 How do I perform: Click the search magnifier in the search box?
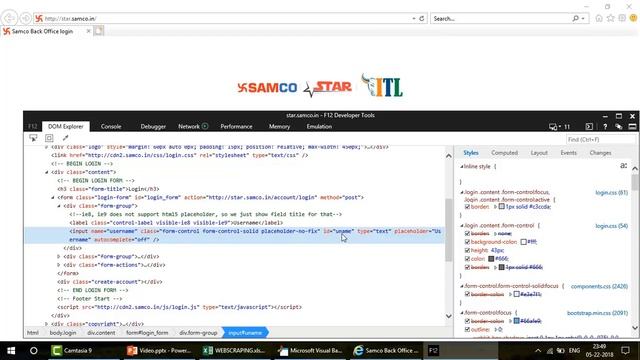[x=576, y=18]
